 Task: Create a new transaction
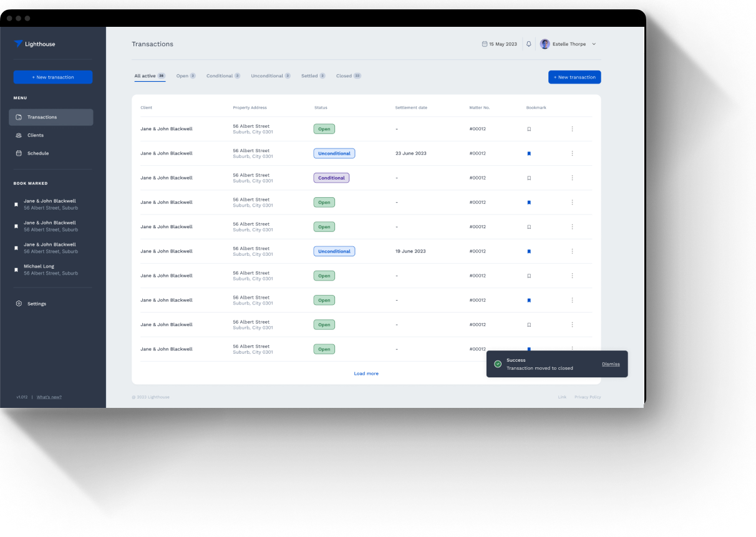tap(574, 77)
